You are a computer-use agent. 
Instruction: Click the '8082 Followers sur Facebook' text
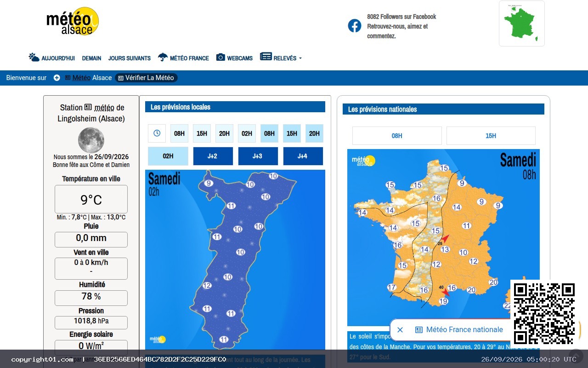tap(401, 17)
